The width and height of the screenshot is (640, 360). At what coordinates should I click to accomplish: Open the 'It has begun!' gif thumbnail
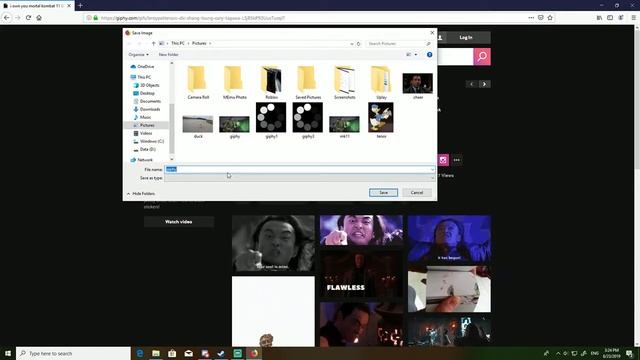point(449,239)
